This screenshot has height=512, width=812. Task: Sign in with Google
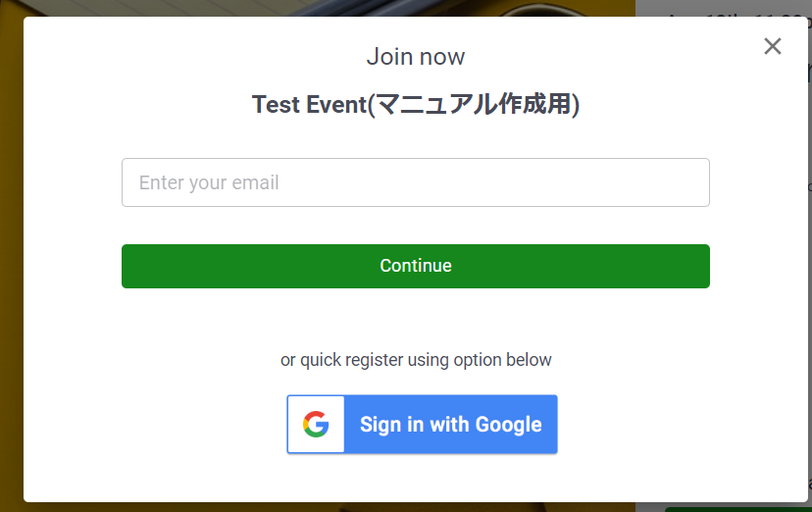[422, 424]
